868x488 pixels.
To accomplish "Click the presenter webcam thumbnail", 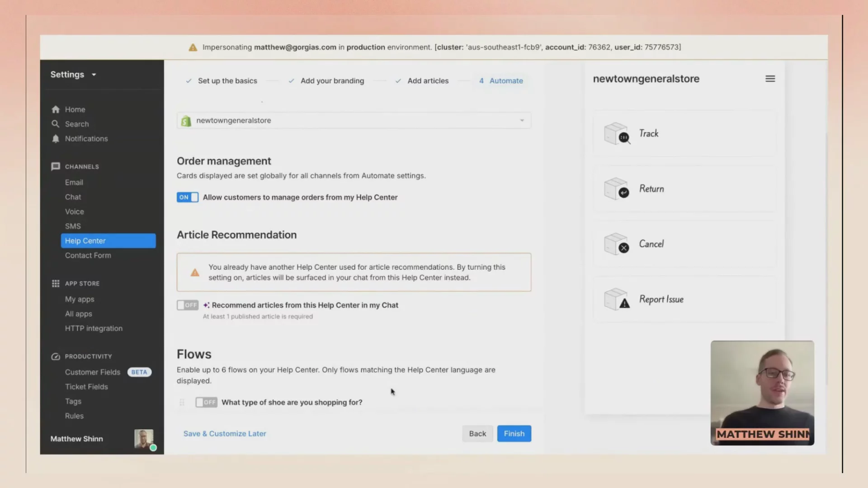I will pos(762,393).
